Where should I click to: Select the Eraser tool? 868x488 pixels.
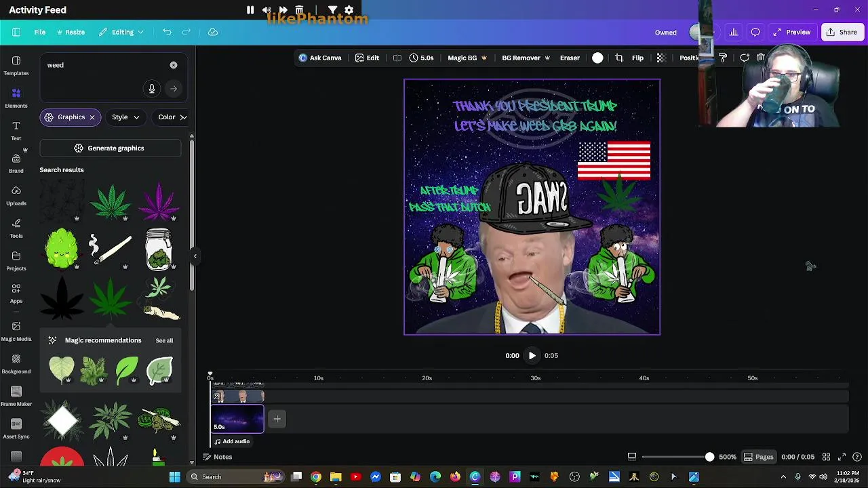coord(570,58)
